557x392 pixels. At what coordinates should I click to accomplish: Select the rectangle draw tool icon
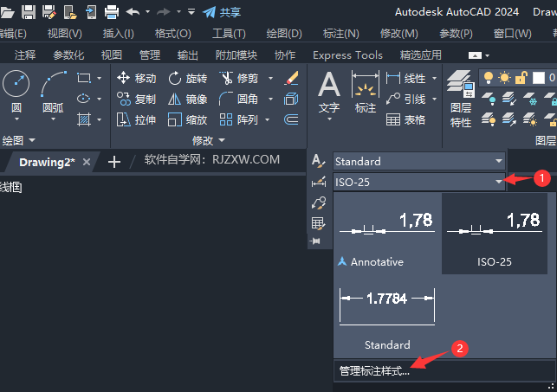(84, 78)
